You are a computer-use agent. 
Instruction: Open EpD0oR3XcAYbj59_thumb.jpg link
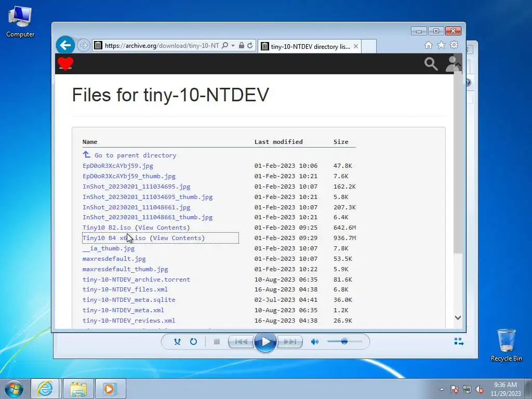129,176
